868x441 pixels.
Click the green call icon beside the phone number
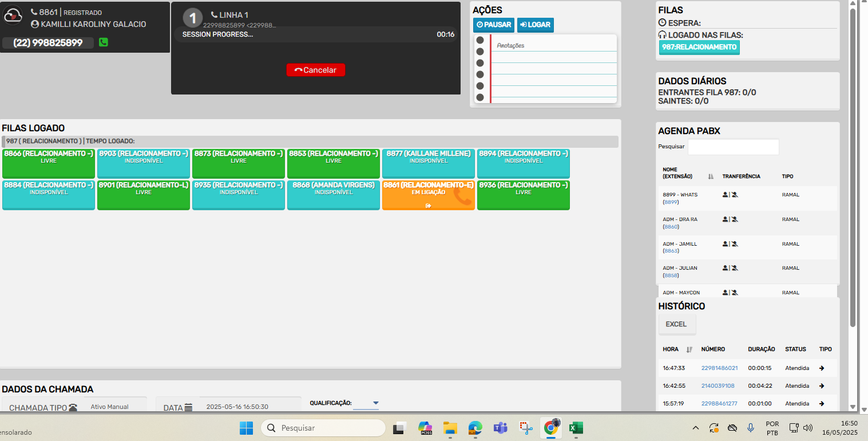104,42
